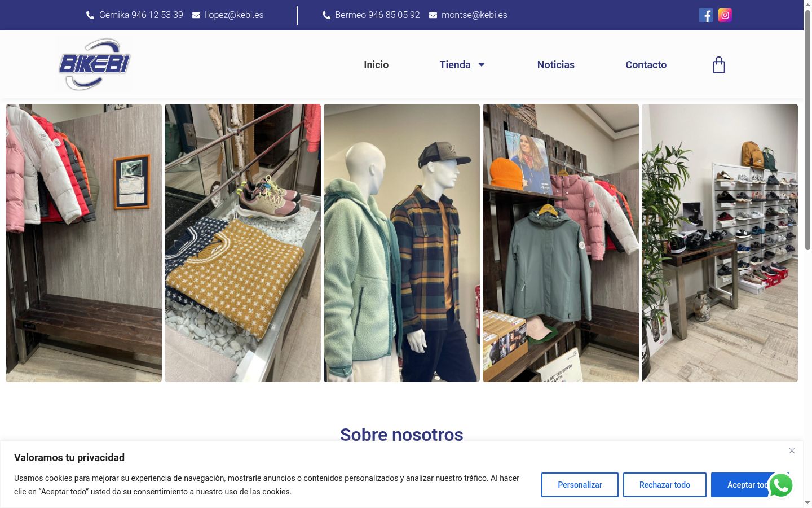Call the Bermeo 946 85 05 92 number

(377, 15)
